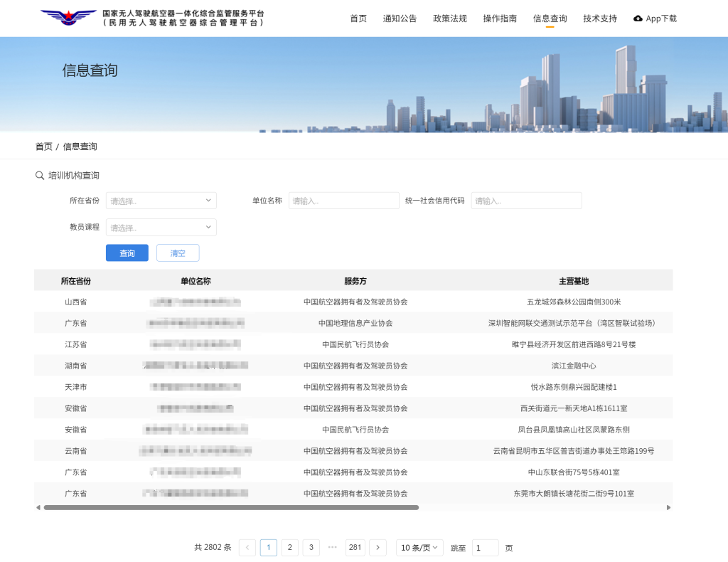Click the App下载 cloud download icon
Screen dimensions: 728x562
tap(638, 18)
